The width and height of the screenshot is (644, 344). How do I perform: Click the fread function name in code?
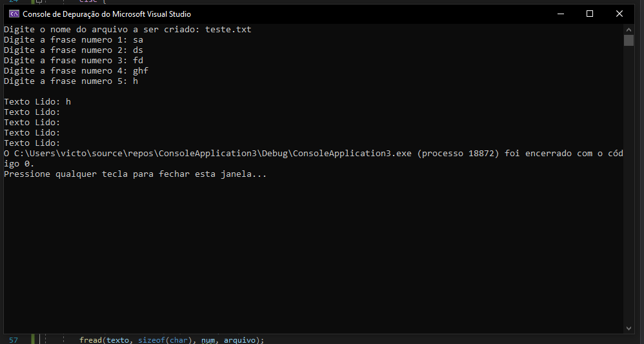[x=91, y=340]
